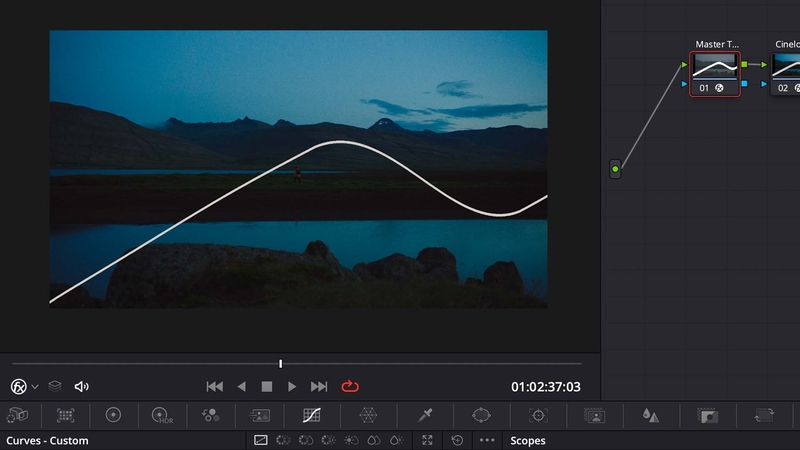Open the Color Wheels palette
Image resolution: width=800 pixels, height=450 pixels.
pyautogui.click(x=113, y=414)
